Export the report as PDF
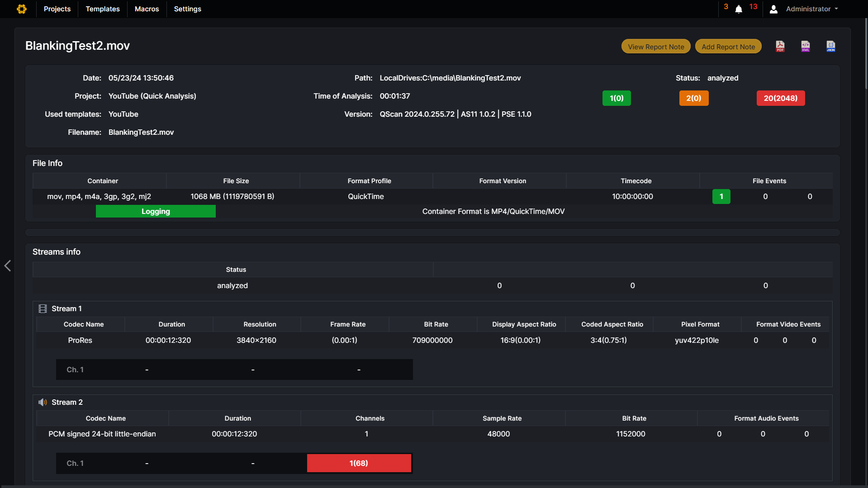868x488 pixels. tap(780, 46)
